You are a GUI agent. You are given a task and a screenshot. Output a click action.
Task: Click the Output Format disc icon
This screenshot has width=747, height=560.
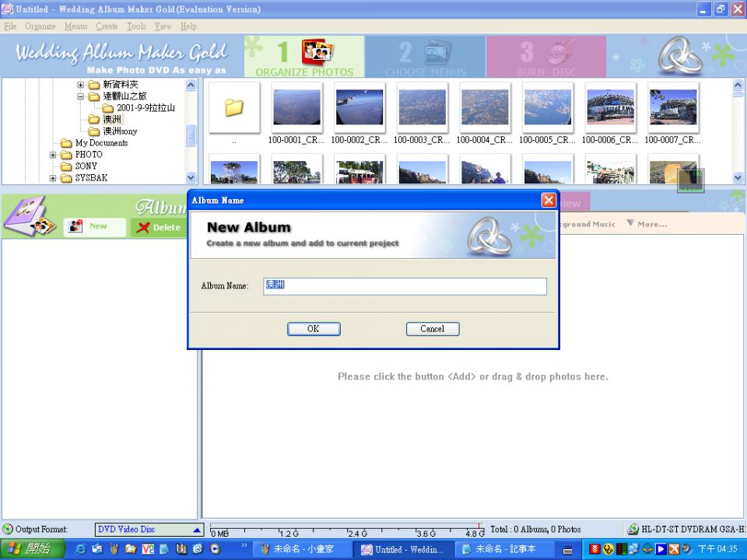click(x=8, y=529)
